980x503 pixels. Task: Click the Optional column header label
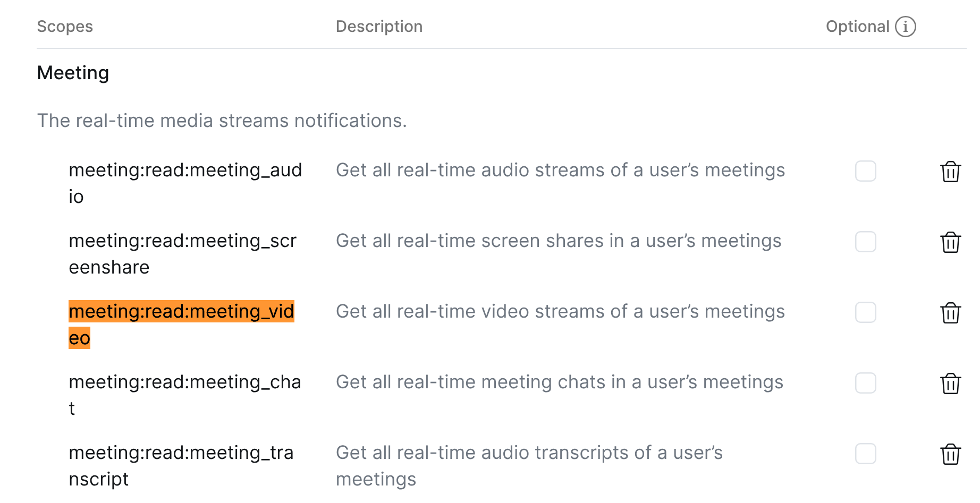[857, 27]
